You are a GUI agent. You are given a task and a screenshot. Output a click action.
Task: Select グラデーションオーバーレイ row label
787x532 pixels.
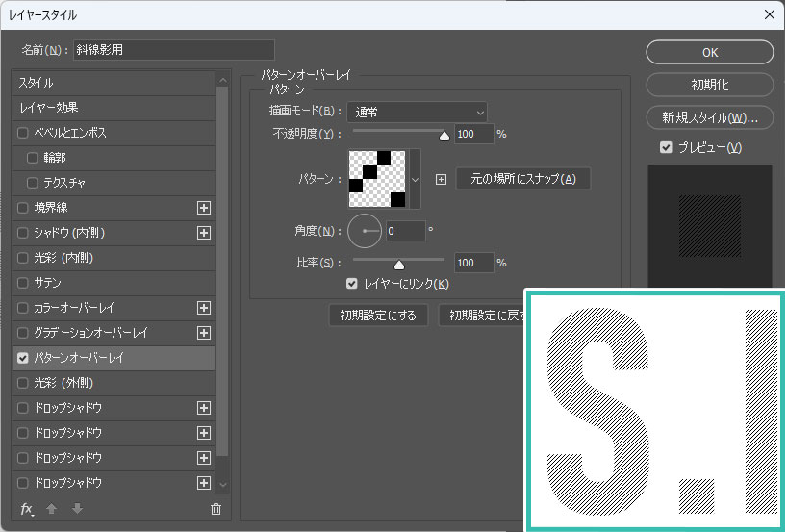[x=90, y=333]
